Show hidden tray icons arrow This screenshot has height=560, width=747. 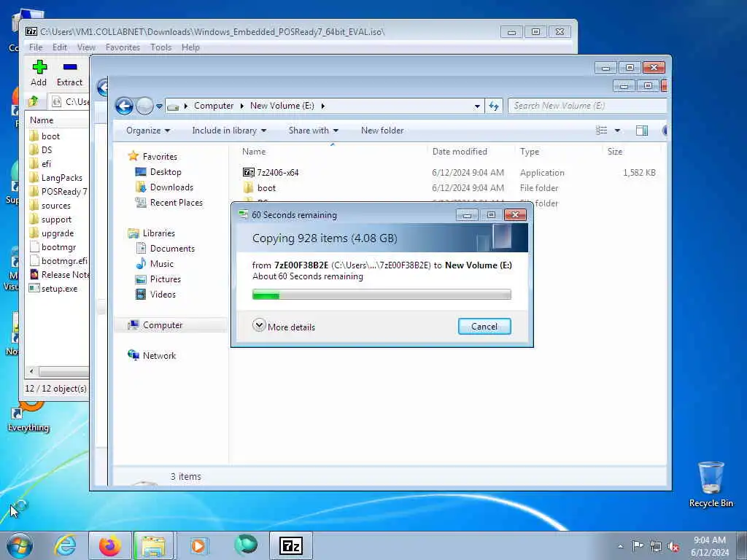click(x=620, y=546)
